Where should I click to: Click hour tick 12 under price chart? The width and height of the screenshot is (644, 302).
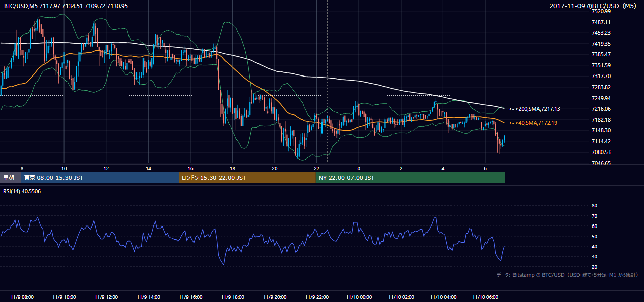pyautogui.click(x=106, y=168)
